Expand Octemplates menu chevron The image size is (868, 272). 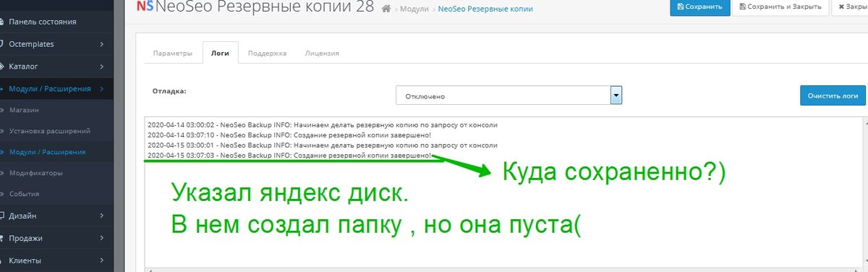coord(102,44)
